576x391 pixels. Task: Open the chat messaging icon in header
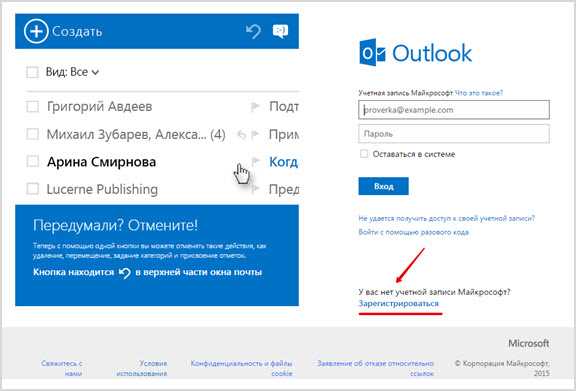click(280, 31)
